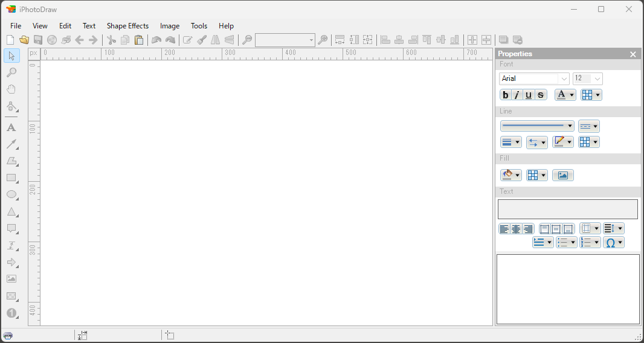Set vertical text alignment to top
Screen dimensions: 644x343
pyautogui.click(x=544, y=229)
